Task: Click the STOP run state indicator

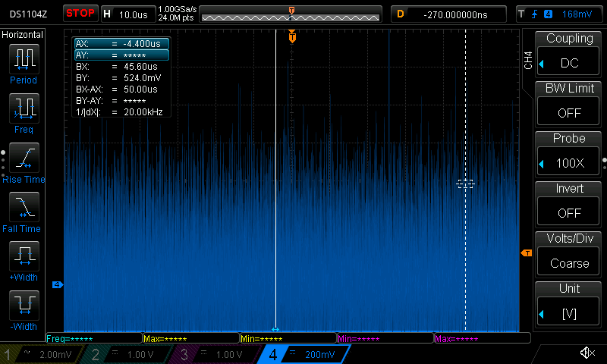Action: click(x=80, y=14)
